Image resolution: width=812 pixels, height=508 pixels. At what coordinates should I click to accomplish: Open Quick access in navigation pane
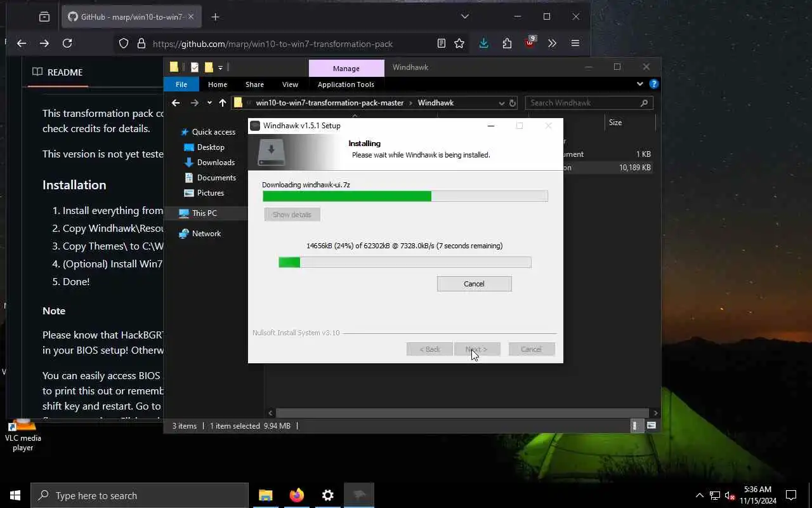(x=213, y=132)
